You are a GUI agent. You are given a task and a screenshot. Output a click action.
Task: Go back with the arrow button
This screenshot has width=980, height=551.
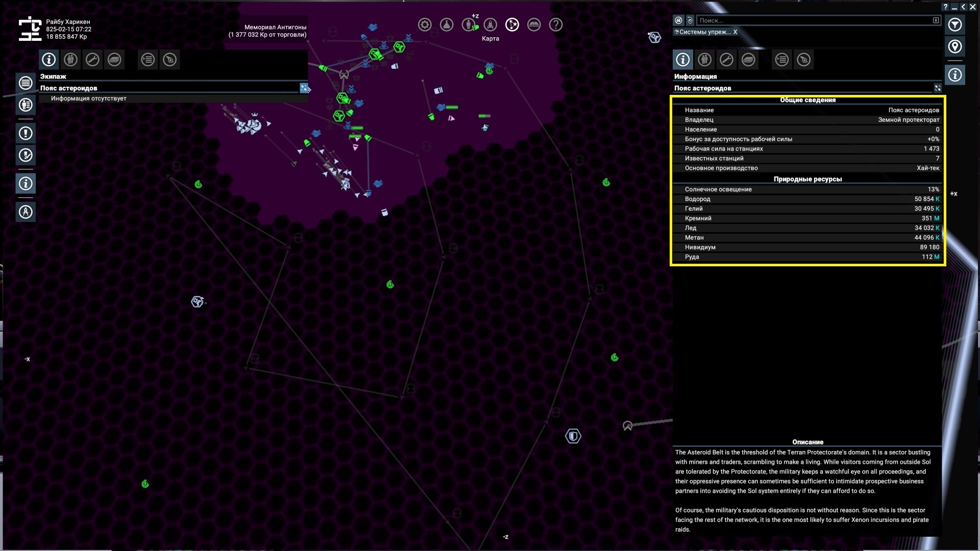click(x=963, y=7)
